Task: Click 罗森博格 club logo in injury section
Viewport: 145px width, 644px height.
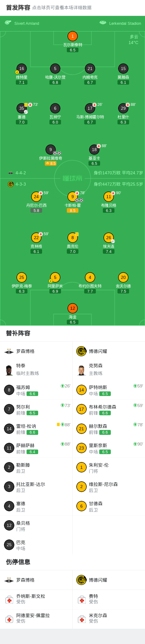Action: coord(9,580)
